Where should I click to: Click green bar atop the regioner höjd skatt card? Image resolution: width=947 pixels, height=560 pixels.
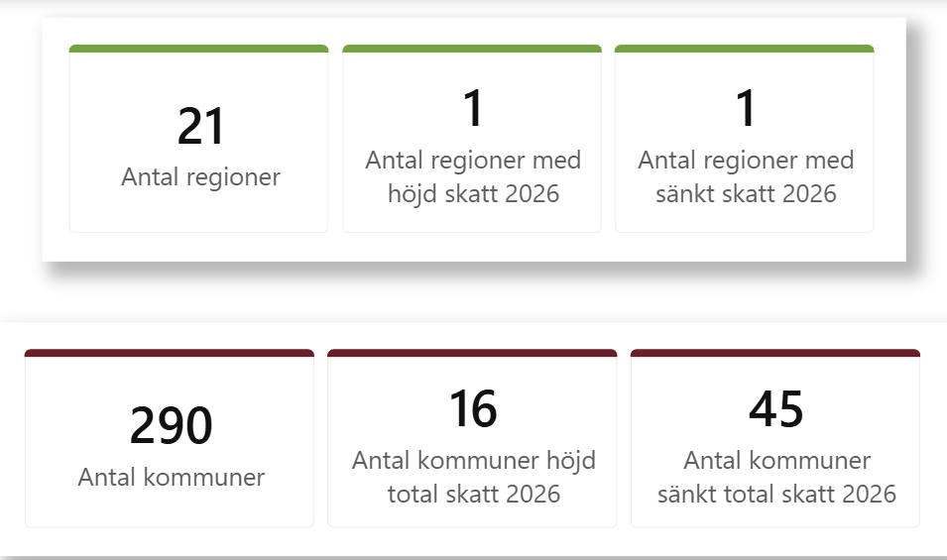(x=472, y=49)
